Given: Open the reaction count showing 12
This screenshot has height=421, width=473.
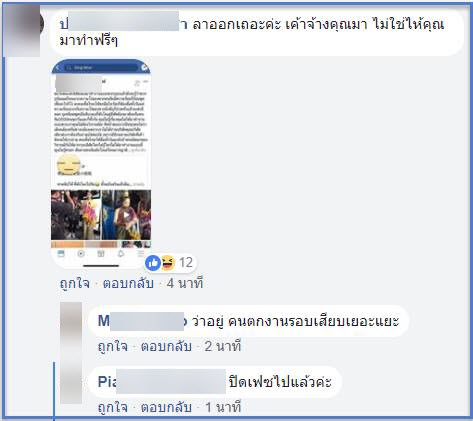Looking at the screenshot, I should pyautogui.click(x=186, y=263).
